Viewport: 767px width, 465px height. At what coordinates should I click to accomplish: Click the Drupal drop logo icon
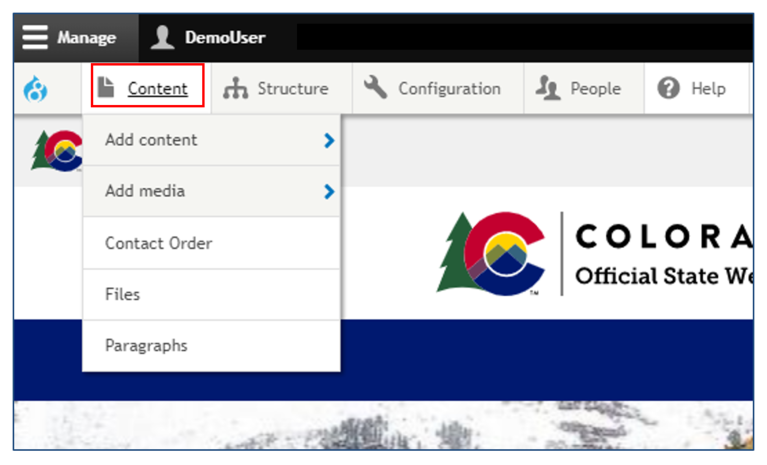[x=36, y=89]
